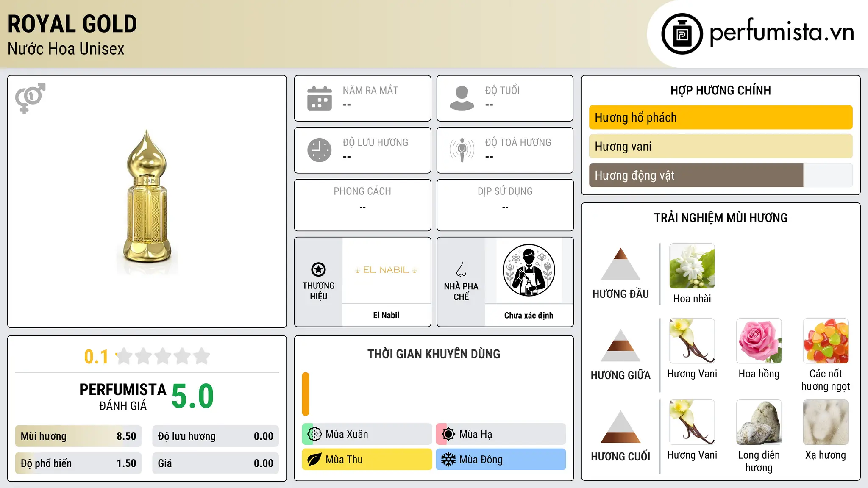Select the base note Hương Vani image
Screen dimensions: 868x488
(x=692, y=422)
